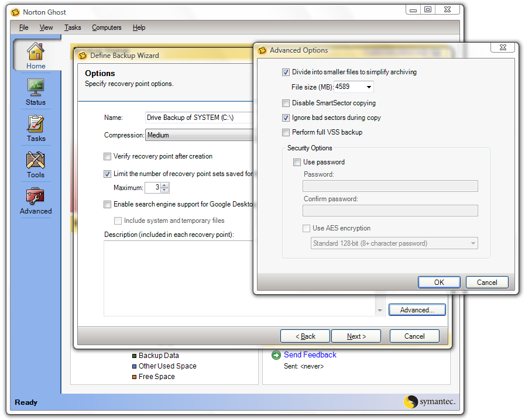Click the Password input field
525x420 pixels.
click(390, 186)
